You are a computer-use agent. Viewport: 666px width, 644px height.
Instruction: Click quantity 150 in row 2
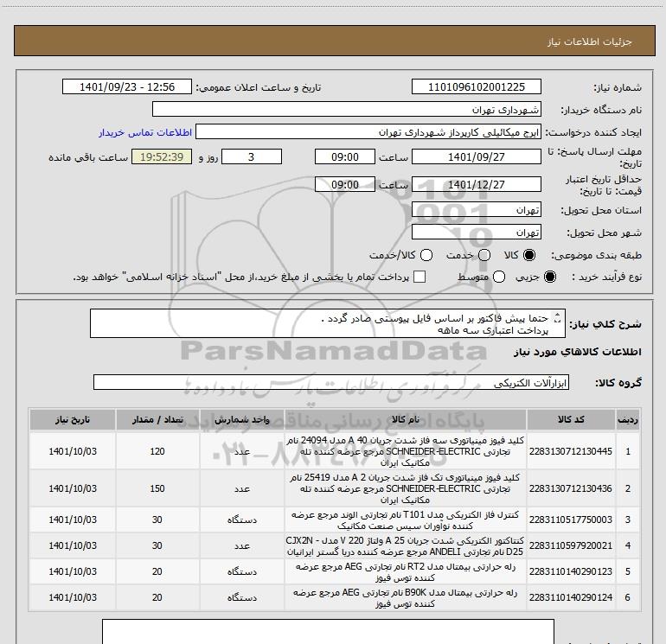point(157,488)
